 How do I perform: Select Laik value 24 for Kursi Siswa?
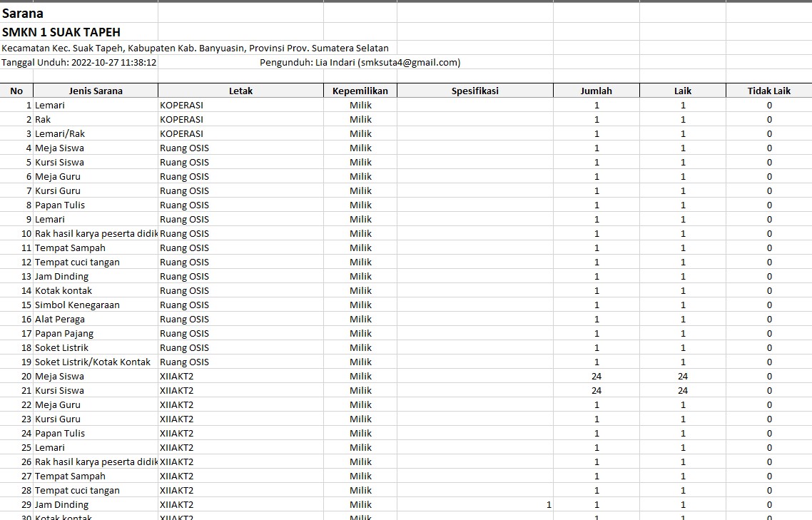tap(682, 390)
